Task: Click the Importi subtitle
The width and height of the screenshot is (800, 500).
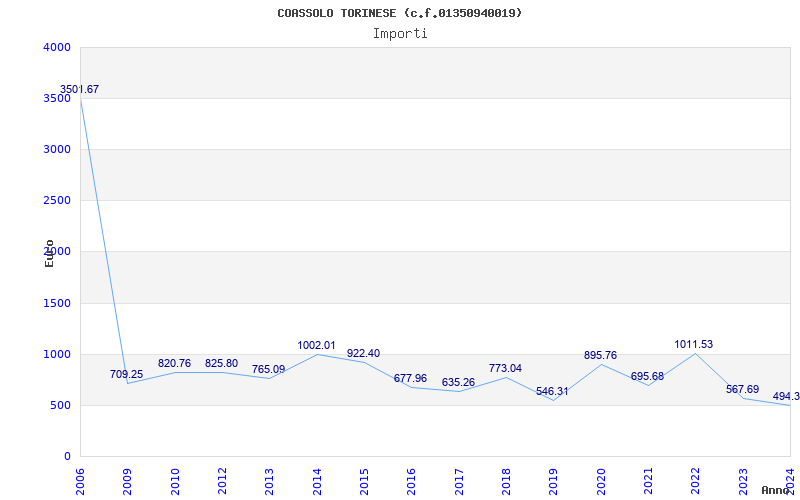Action: [400, 34]
